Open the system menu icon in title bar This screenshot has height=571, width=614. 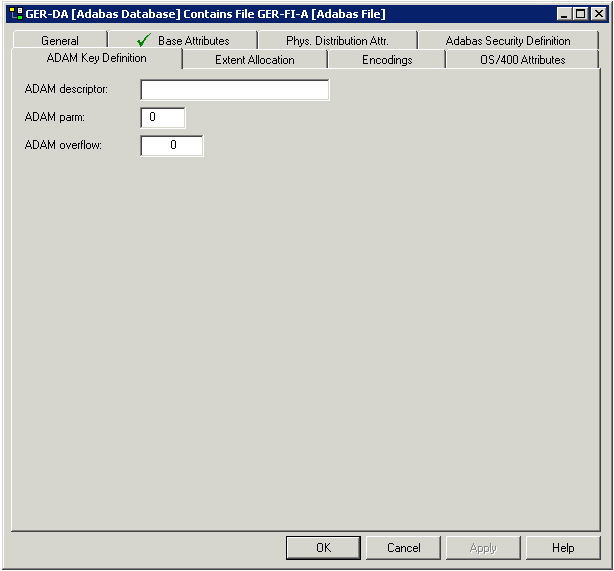coord(15,14)
